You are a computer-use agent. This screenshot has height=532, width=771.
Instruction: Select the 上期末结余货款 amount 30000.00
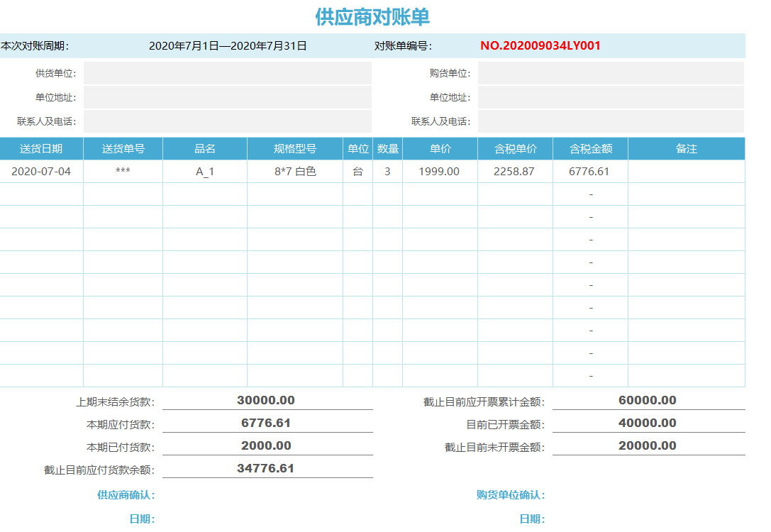266,399
